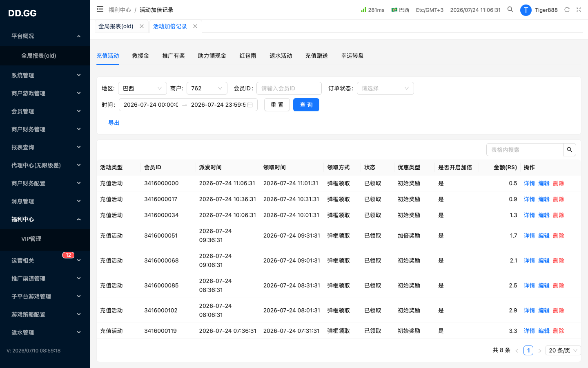Open the 地区 dropdown showing 巴西
Screen dimensions: 588x368
(x=143, y=88)
